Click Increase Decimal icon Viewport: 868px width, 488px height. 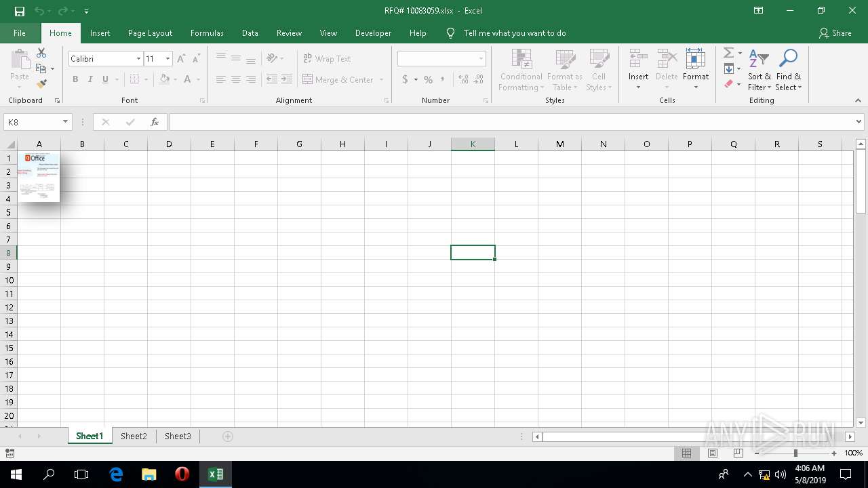[x=464, y=79]
